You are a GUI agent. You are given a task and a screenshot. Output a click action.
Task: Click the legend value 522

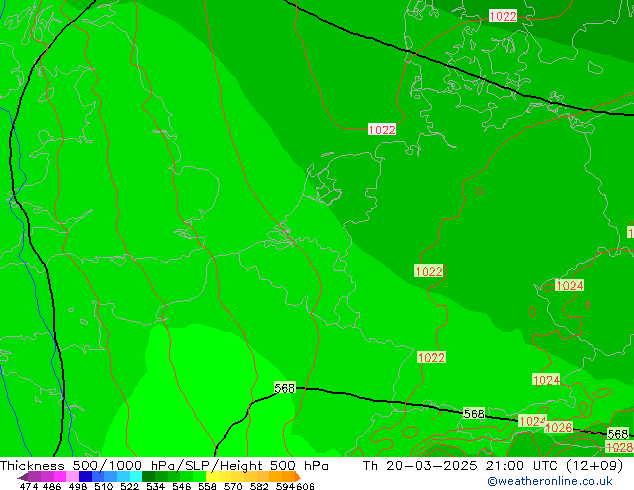pyautogui.click(x=130, y=486)
